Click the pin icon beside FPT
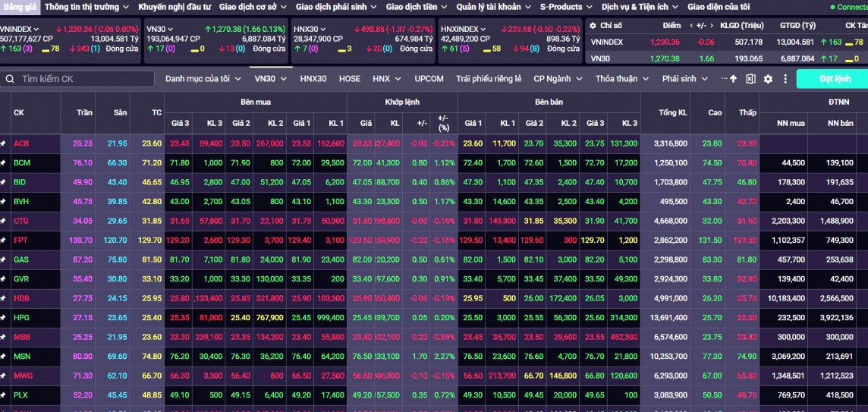868x412 pixels. (4, 240)
